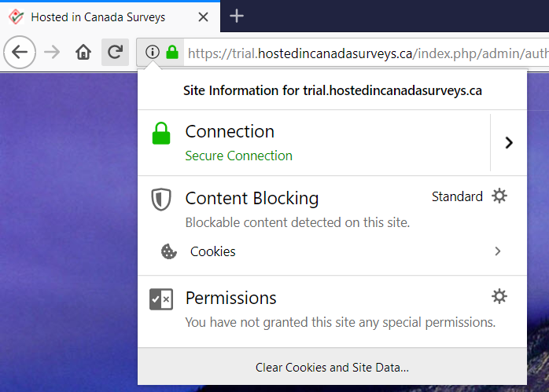Click the Content Blocking shield icon
The width and height of the screenshot is (549, 392).
point(161,200)
